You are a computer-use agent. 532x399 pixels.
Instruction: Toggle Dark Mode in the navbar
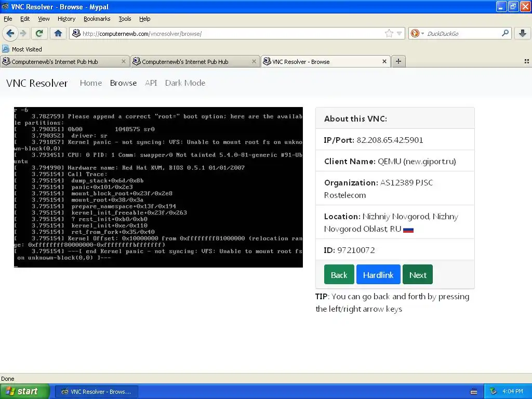(185, 83)
